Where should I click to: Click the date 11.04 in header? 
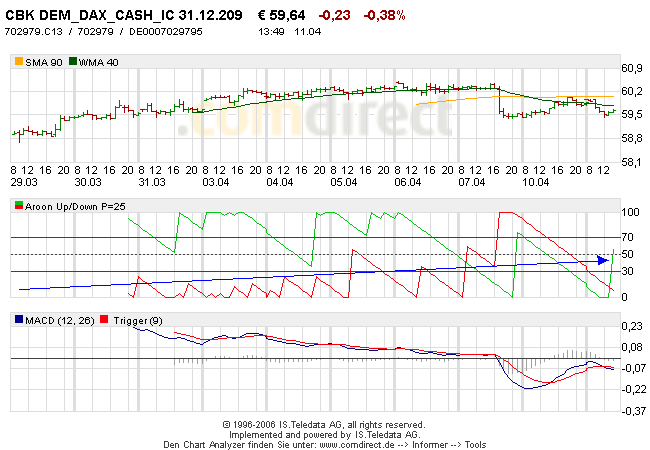(x=308, y=31)
